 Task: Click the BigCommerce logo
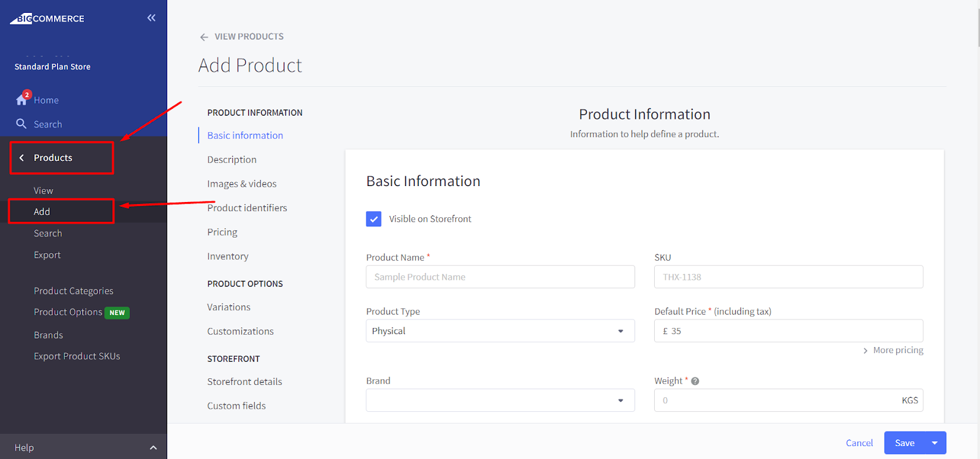[x=47, y=18]
